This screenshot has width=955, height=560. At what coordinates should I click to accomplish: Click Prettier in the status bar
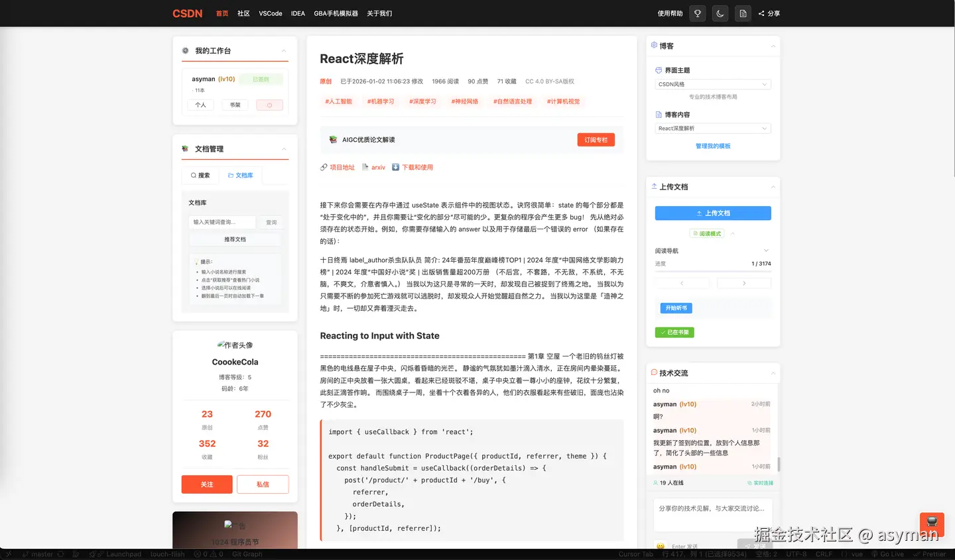point(930,554)
